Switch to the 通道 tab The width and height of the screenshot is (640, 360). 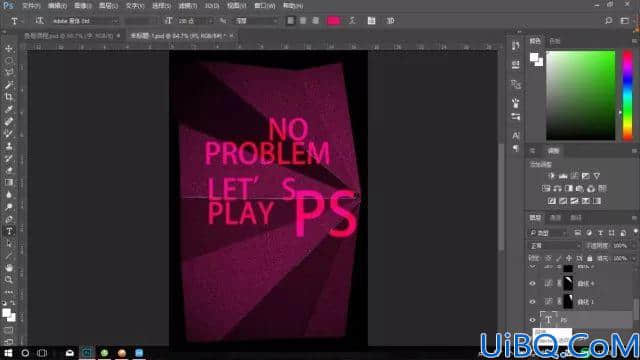coord(555,218)
